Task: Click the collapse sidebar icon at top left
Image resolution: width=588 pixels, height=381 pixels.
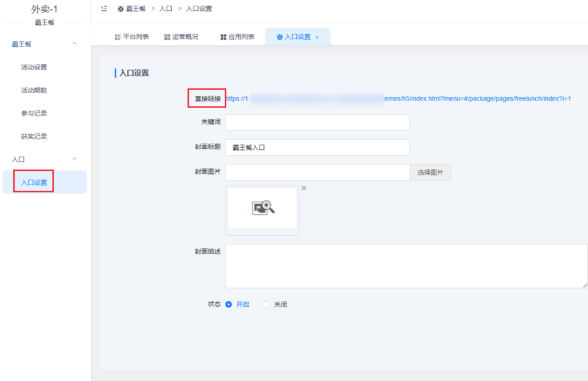Action: [104, 9]
